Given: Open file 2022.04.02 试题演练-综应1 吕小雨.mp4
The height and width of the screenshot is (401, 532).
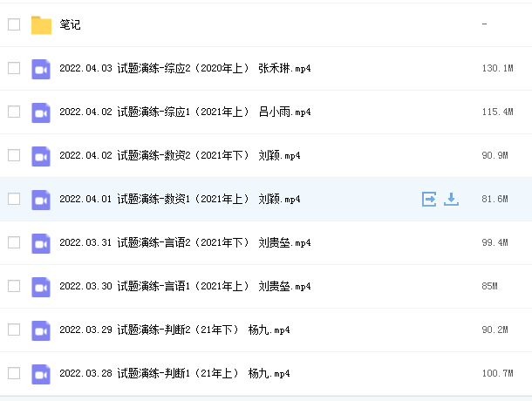Looking at the screenshot, I should pyautogui.click(x=185, y=112).
